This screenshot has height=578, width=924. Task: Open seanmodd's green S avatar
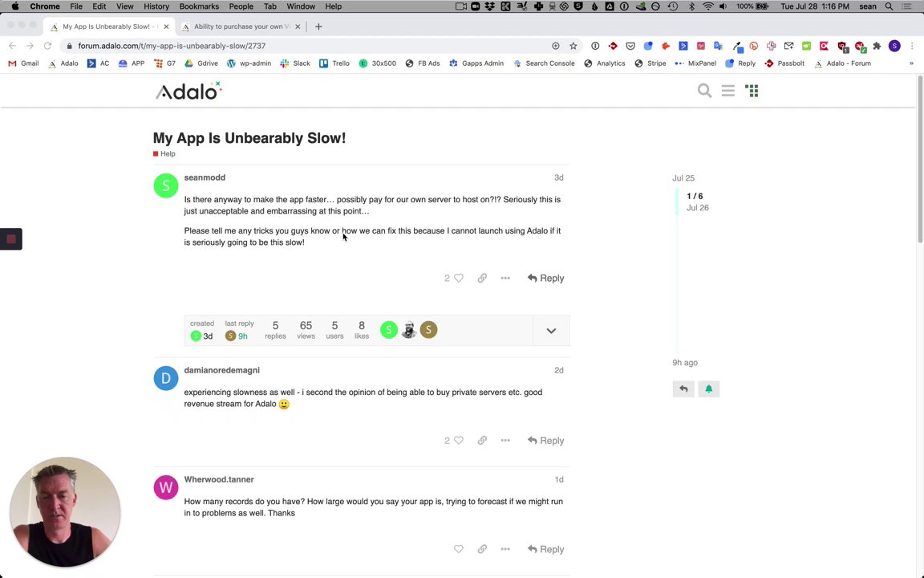[x=165, y=185]
